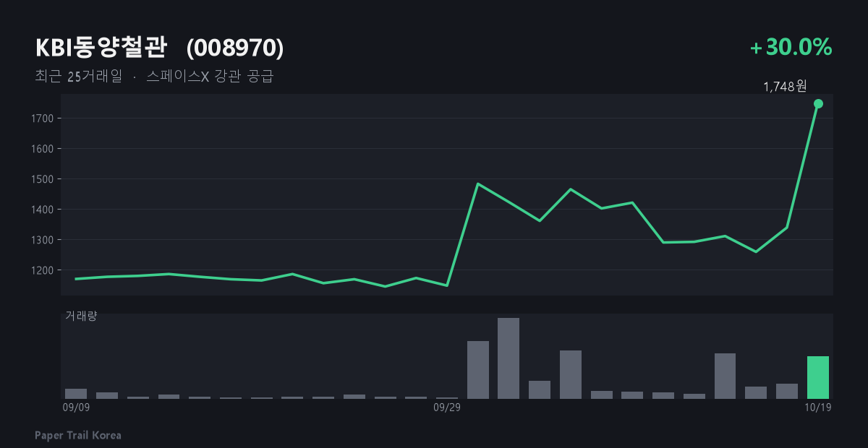Screen dimensions: 868x448
Task: Click the 거래량 volume label
Action: point(81,316)
